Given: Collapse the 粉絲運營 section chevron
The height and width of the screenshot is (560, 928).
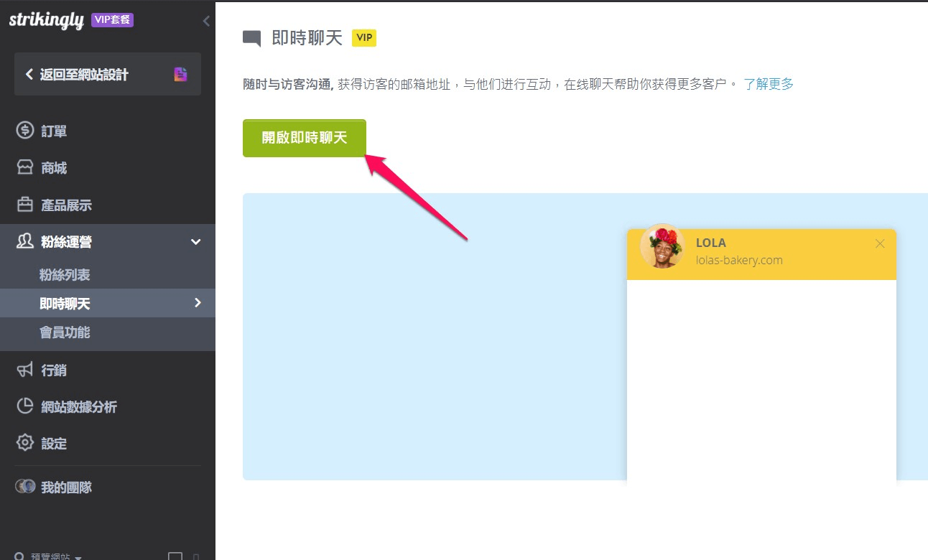Looking at the screenshot, I should (x=195, y=242).
